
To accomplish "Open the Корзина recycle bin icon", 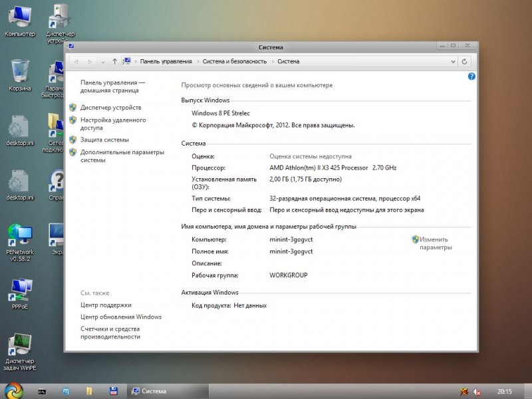I will coord(19,72).
